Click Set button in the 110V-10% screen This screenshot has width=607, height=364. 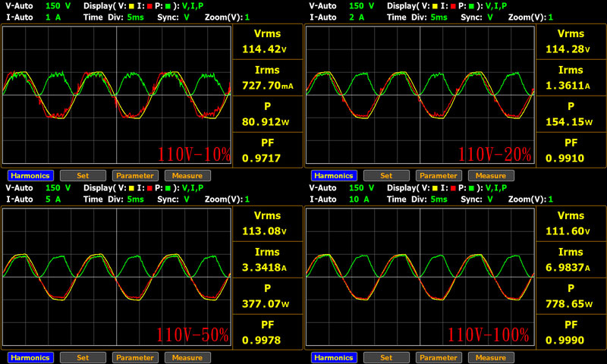point(83,176)
